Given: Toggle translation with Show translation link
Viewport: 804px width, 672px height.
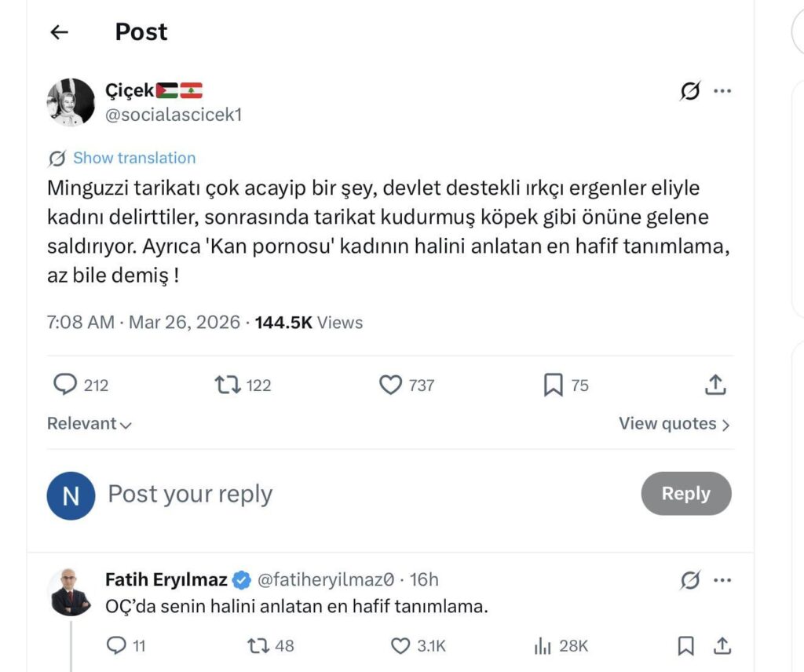Looking at the screenshot, I should tap(133, 158).
